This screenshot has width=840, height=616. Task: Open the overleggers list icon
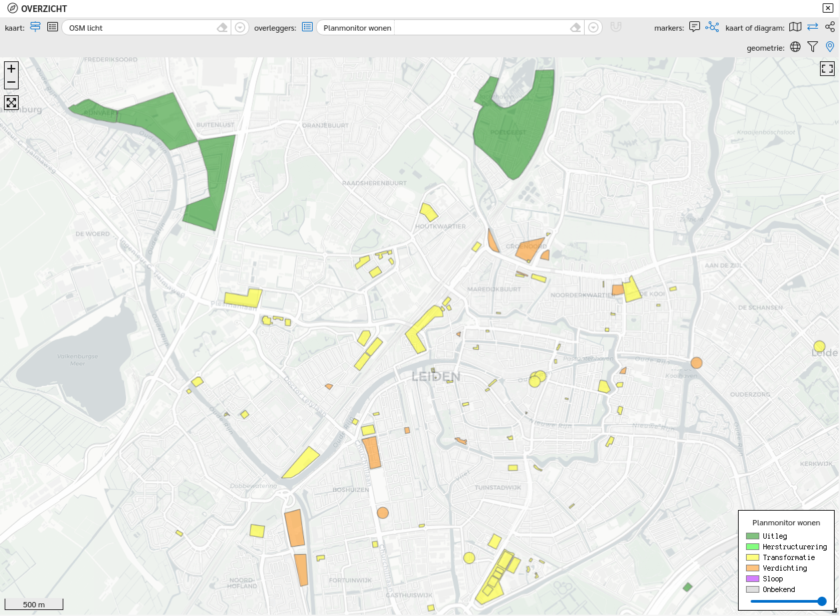pos(307,27)
